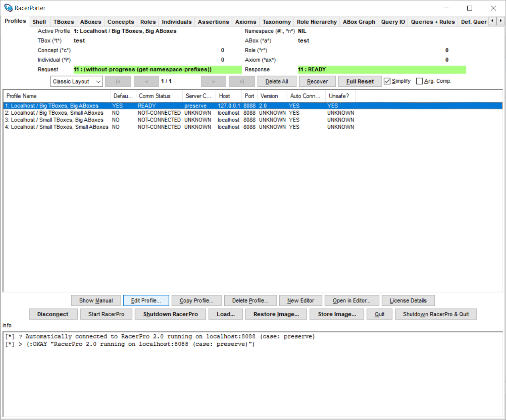Click the Recover button
The height and width of the screenshot is (420, 506).
pyautogui.click(x=317, y=82)
